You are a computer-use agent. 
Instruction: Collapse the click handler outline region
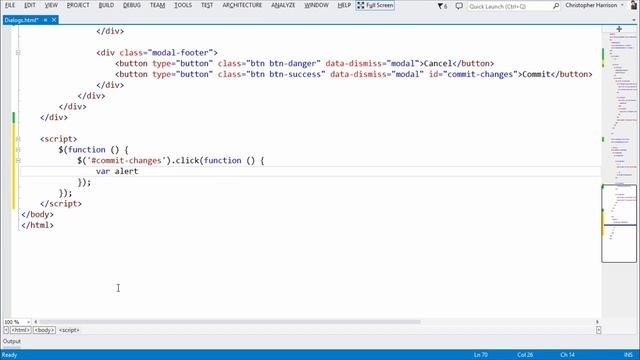pos(18,160)
